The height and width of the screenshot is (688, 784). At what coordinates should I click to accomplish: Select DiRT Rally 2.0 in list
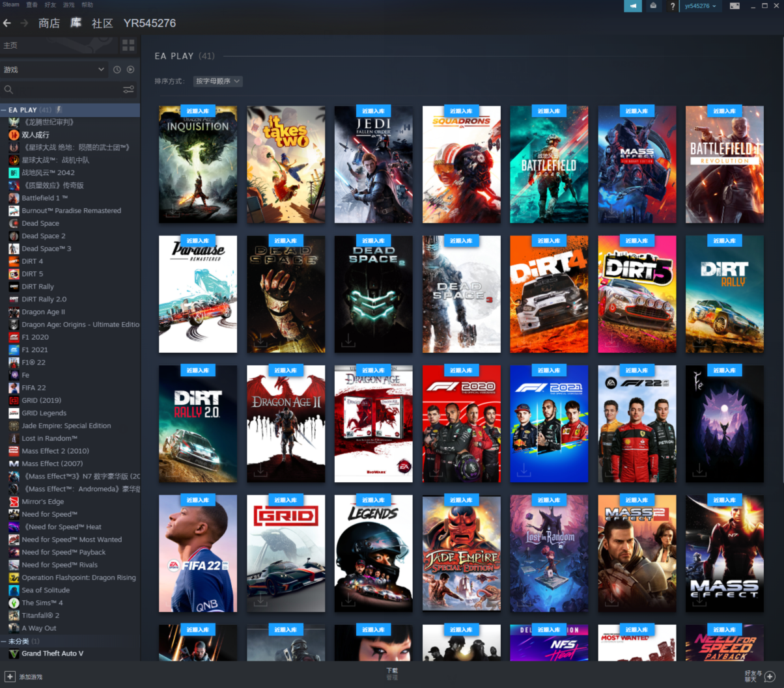(70, 299)
